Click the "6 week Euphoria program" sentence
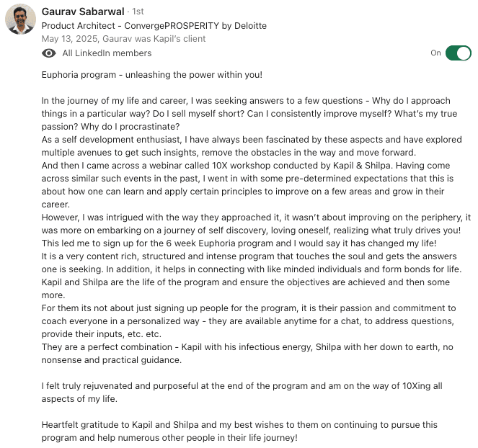 231,243
